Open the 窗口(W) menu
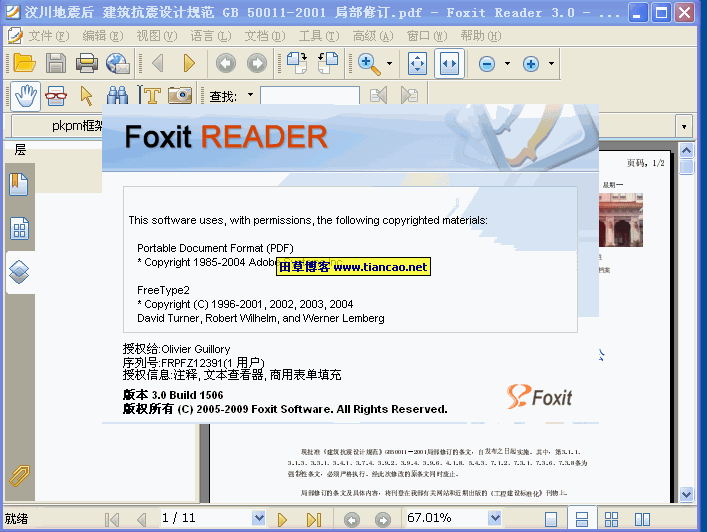Screen dimensions: 707x532 [427, 36]
